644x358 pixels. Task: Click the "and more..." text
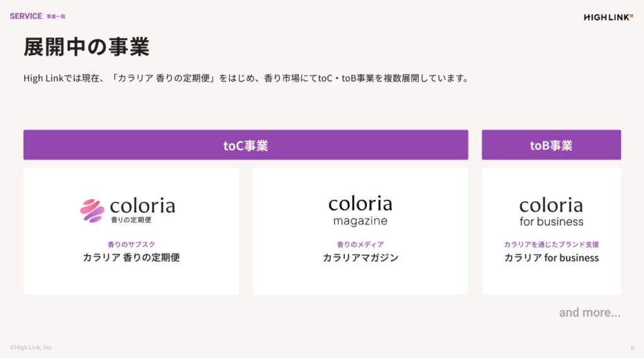589,312
